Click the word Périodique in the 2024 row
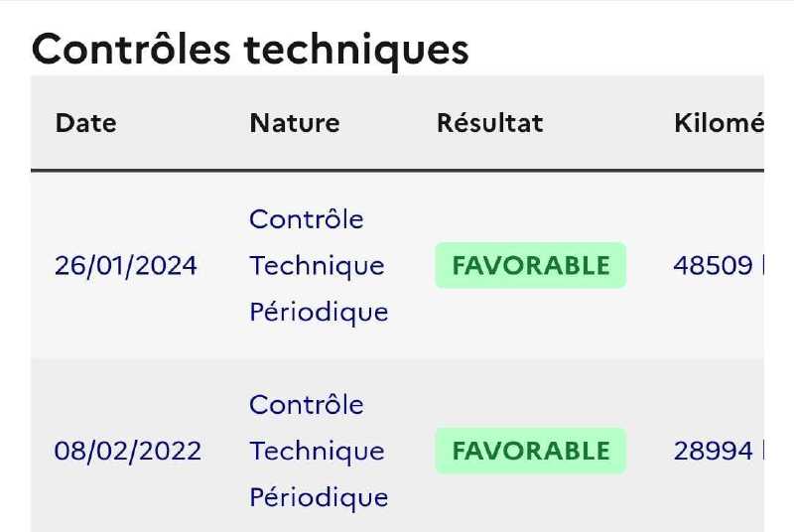The height and width of the screenshot is (532, 794). (319, 312)
